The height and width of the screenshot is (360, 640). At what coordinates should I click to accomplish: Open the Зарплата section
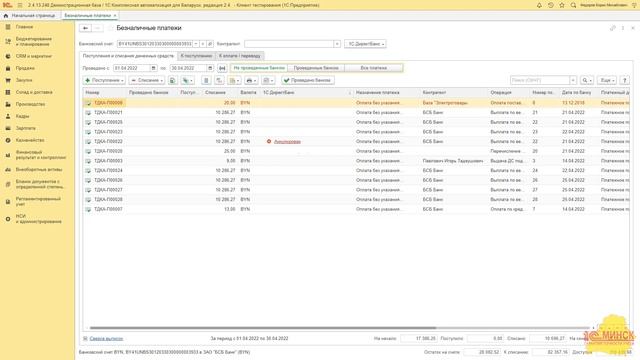point(25,128)
